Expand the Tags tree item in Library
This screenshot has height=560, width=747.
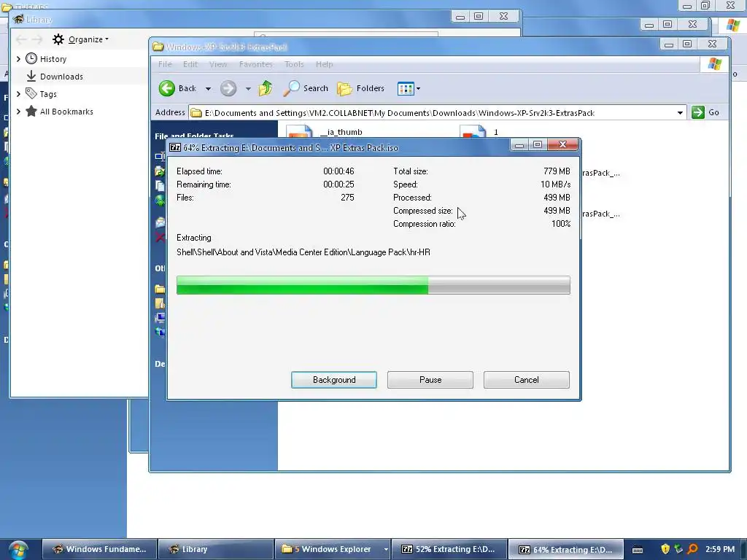click(x=18, y=94)
